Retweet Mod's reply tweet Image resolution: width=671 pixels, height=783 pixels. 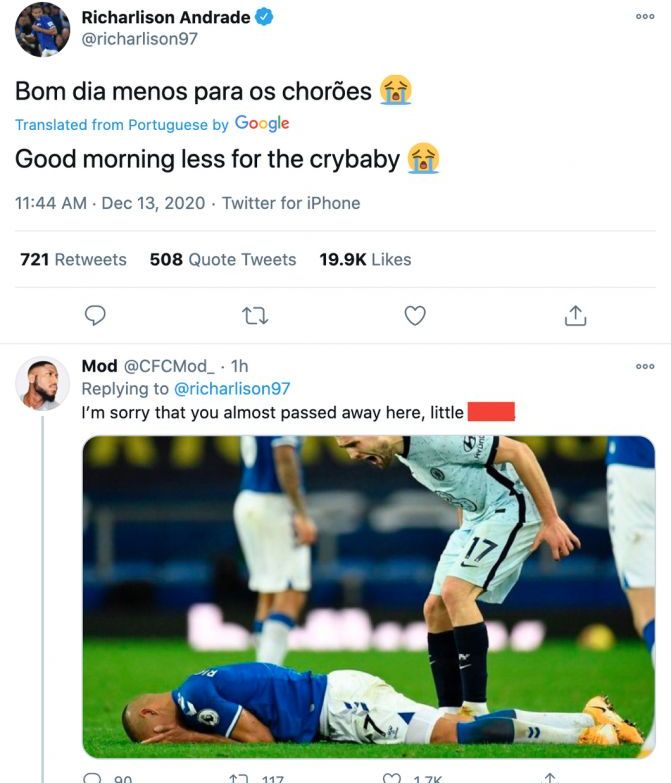tap(239, 778)
